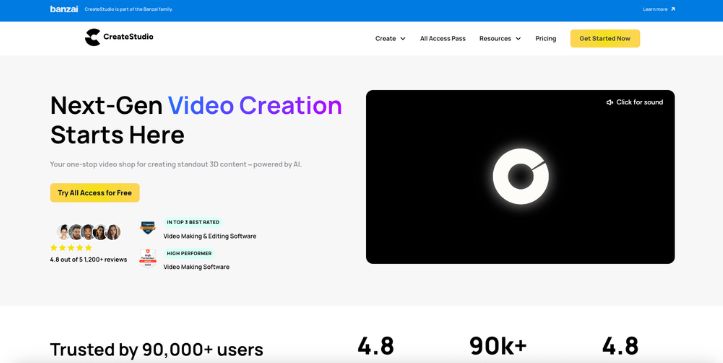Click the 'Video Making Software' text
Viewport: 723px width, 363px height.
[196, 267]
